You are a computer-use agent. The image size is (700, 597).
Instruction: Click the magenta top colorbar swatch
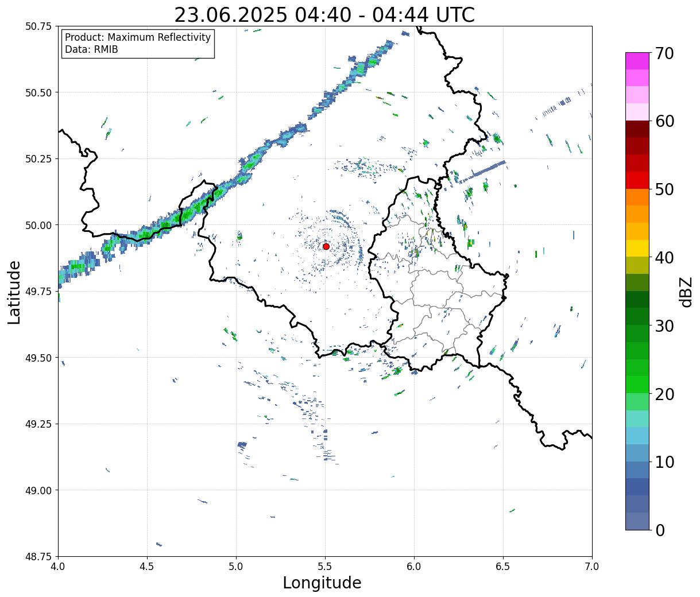[x=637, y=61]
